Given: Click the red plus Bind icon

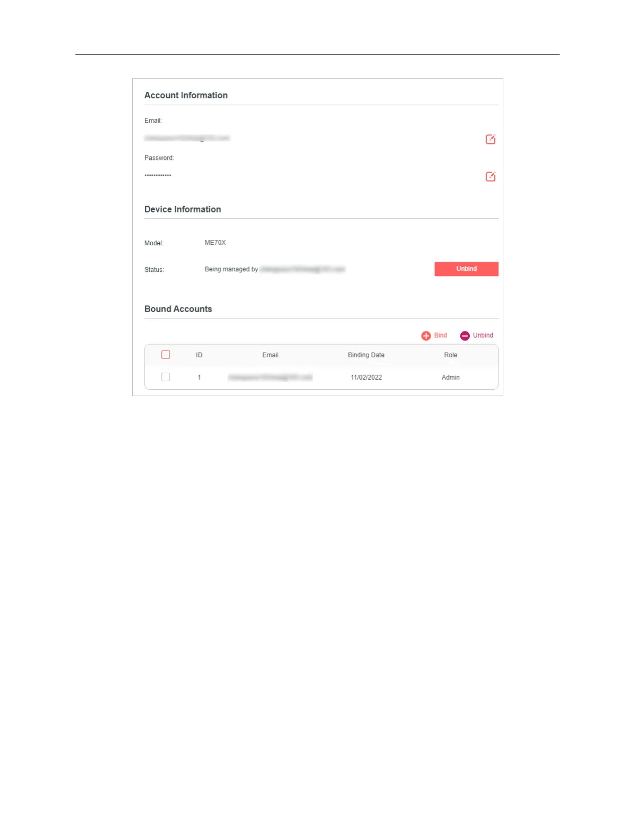Looking at the screenshot, I should (426, 336).
